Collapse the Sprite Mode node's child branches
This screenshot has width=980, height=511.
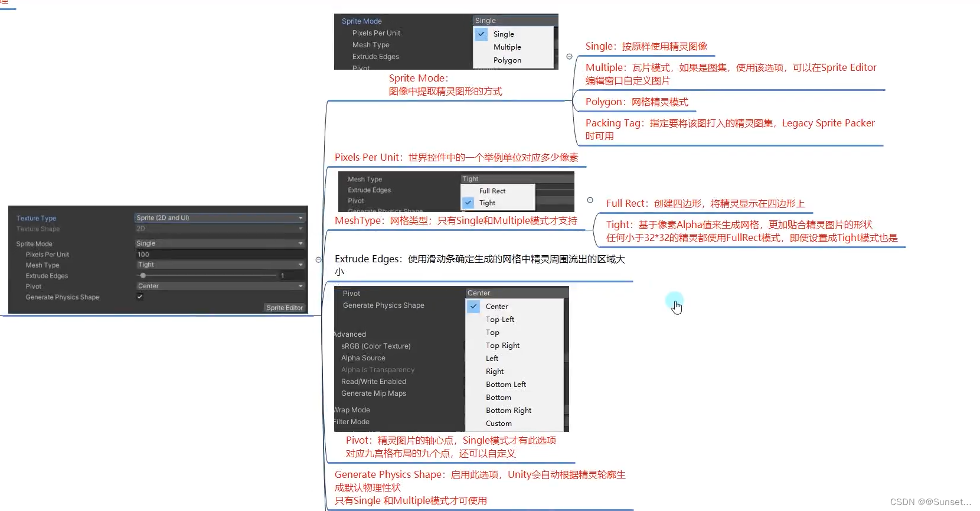point(569,57)
